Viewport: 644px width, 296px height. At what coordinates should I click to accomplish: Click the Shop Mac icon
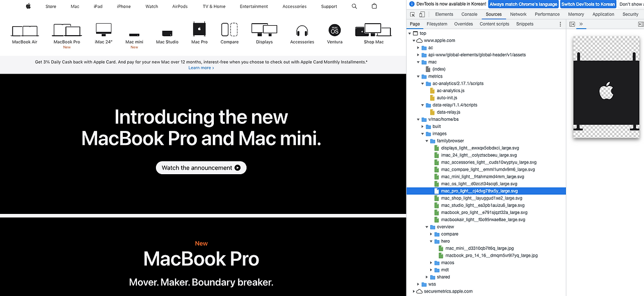[373, 30]
